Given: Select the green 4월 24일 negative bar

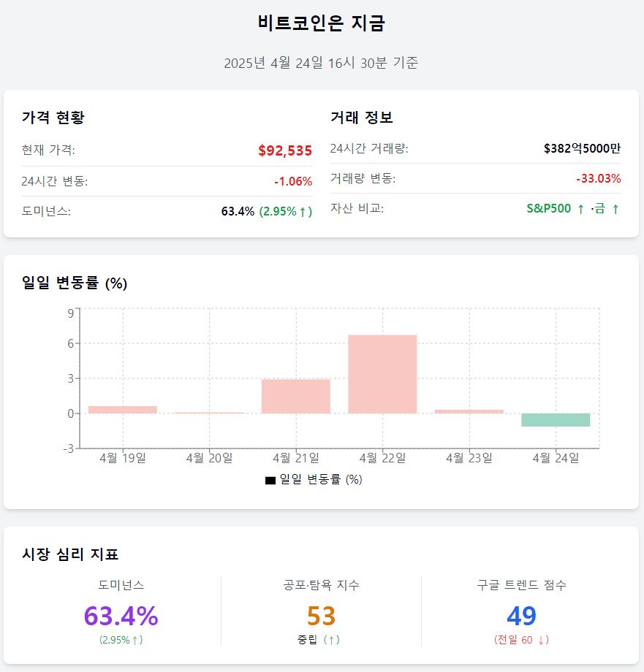Looking at the screenshot, I should [x=556, y=420].
